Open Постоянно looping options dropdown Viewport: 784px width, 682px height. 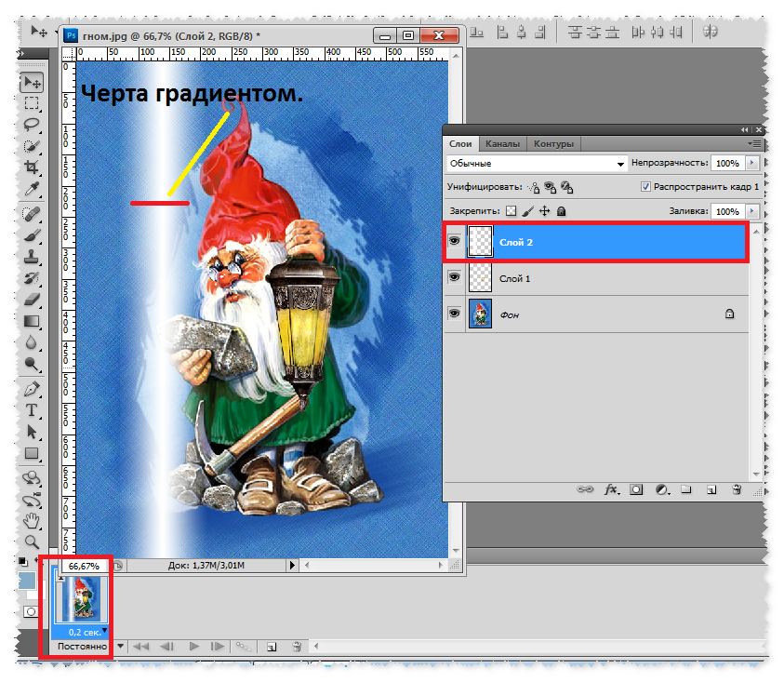click(121, 646)
